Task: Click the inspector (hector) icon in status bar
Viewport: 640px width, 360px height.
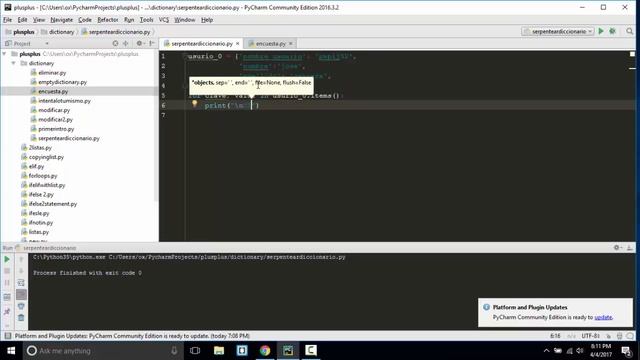Action: pyautogui.click(x=619, y=336)
